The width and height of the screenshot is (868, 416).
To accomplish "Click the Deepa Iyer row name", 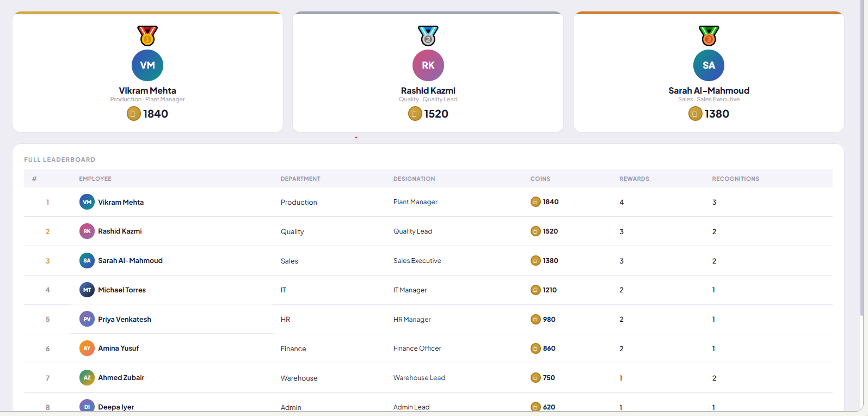I will point(116,407).
